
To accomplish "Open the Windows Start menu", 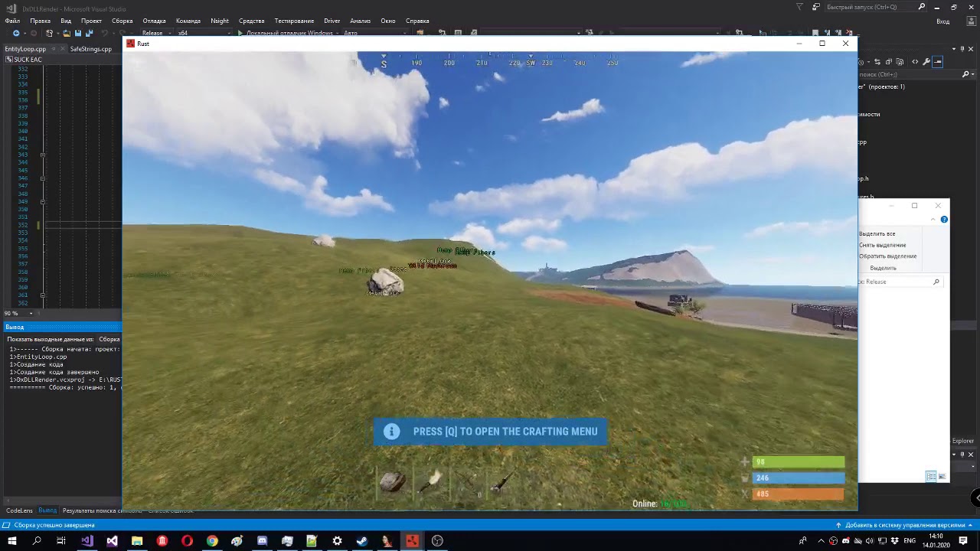I will point(11,541).
